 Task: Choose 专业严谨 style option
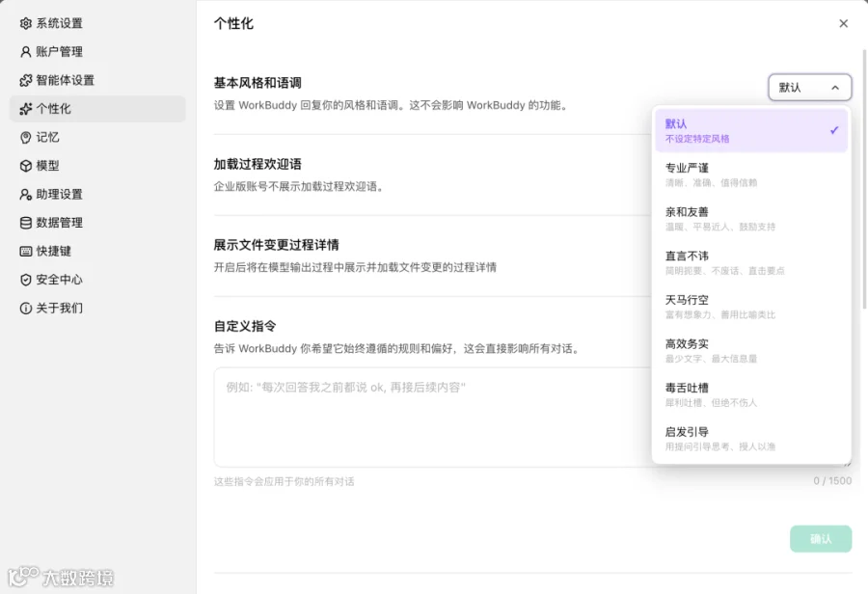[x=751, y=175]
